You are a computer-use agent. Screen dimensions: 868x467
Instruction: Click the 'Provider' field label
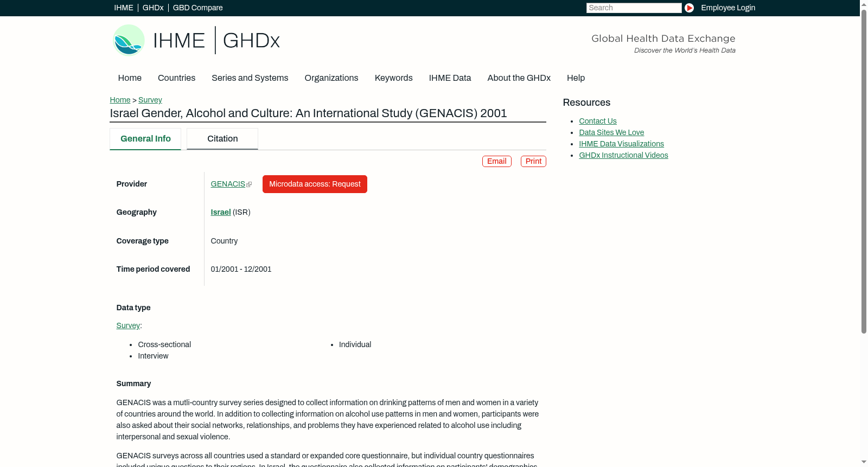point(131,184)
